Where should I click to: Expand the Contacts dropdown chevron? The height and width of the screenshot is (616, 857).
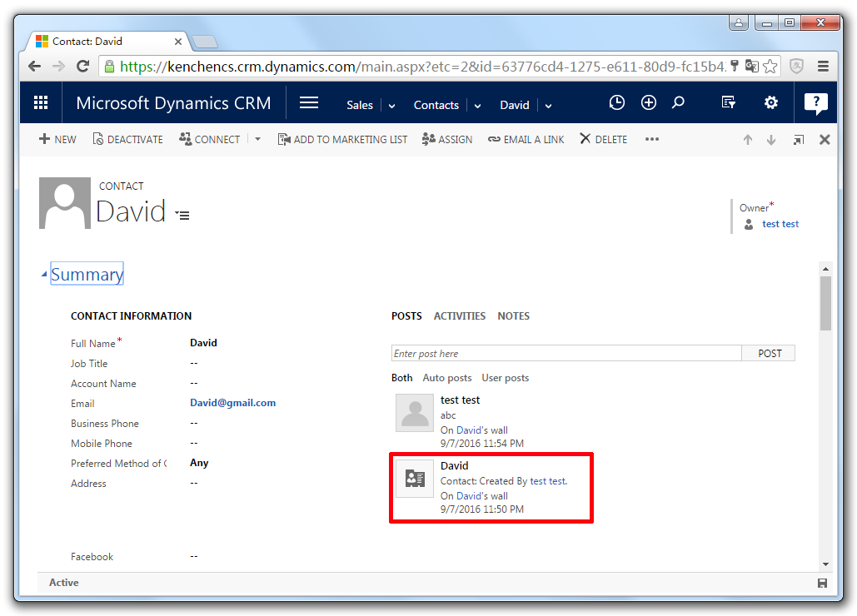point(477,106)
